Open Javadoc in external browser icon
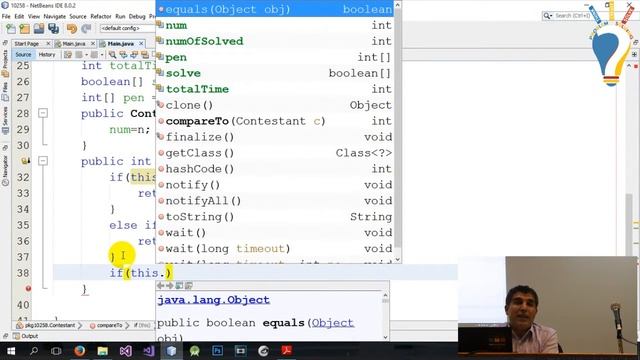Viewport: 640px width, 360px height. click(x=179, y=286)
